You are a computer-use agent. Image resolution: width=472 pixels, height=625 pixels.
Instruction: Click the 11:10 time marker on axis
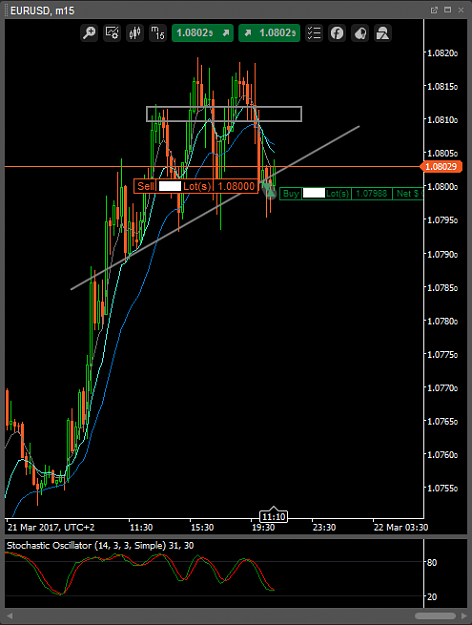tap(273, 517)
